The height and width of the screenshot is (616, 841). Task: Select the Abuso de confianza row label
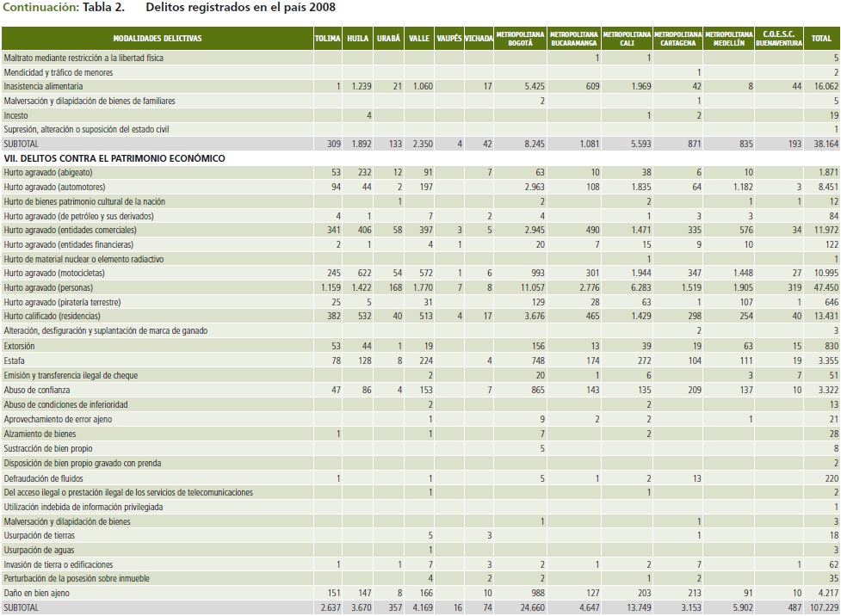point(37,389)
